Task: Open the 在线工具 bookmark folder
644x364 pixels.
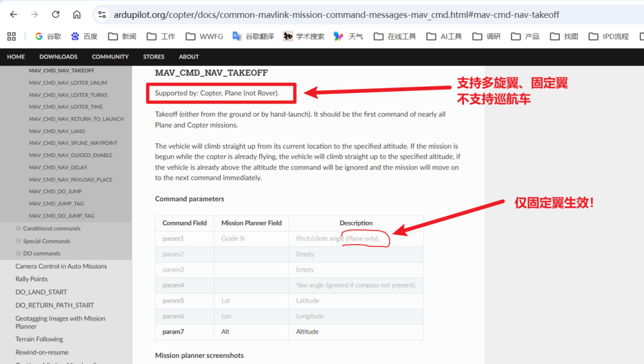Action: click(395, 36)
